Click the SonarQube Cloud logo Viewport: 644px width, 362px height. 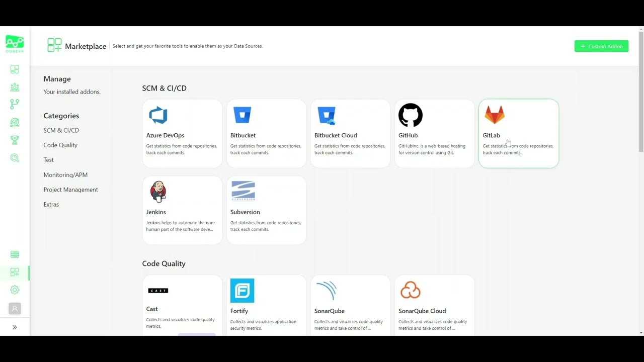[x=411, y=290]
